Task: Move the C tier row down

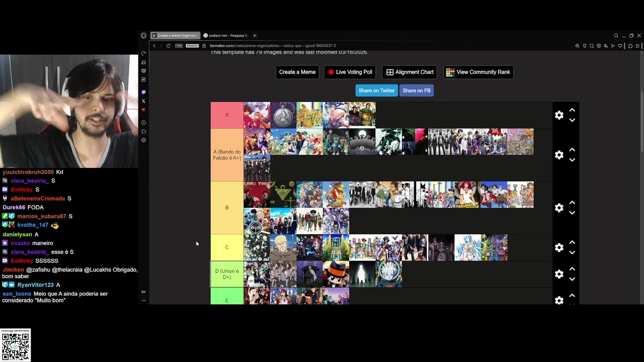Action: coord(572,252)
